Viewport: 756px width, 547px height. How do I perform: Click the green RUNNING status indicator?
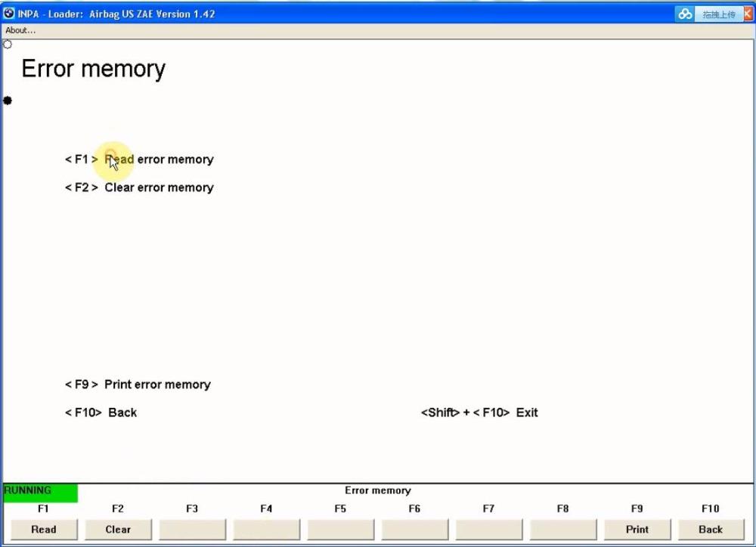point(40,493)
